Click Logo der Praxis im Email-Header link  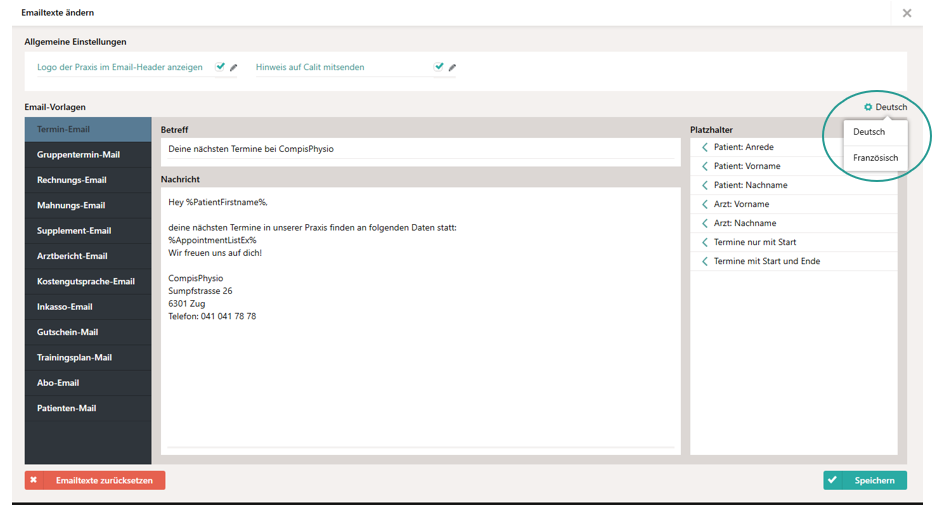pyautogui.click(x=120, y=67)
